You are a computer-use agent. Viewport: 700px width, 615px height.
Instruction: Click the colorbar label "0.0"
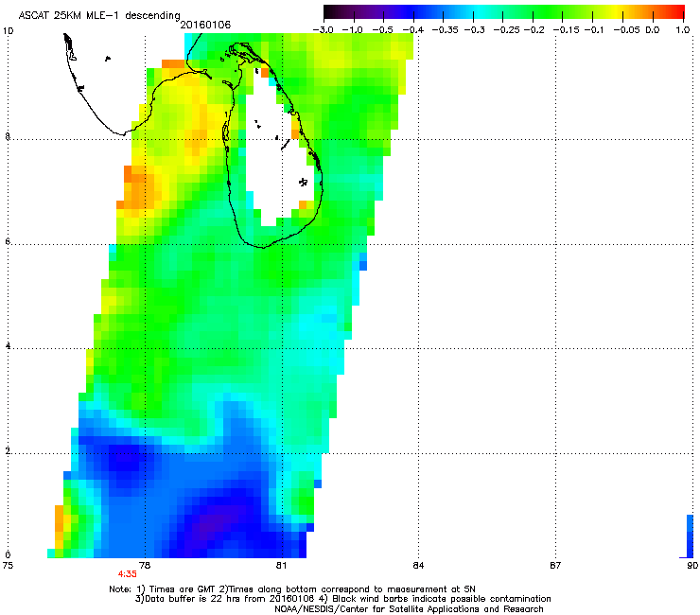(653, 30)
